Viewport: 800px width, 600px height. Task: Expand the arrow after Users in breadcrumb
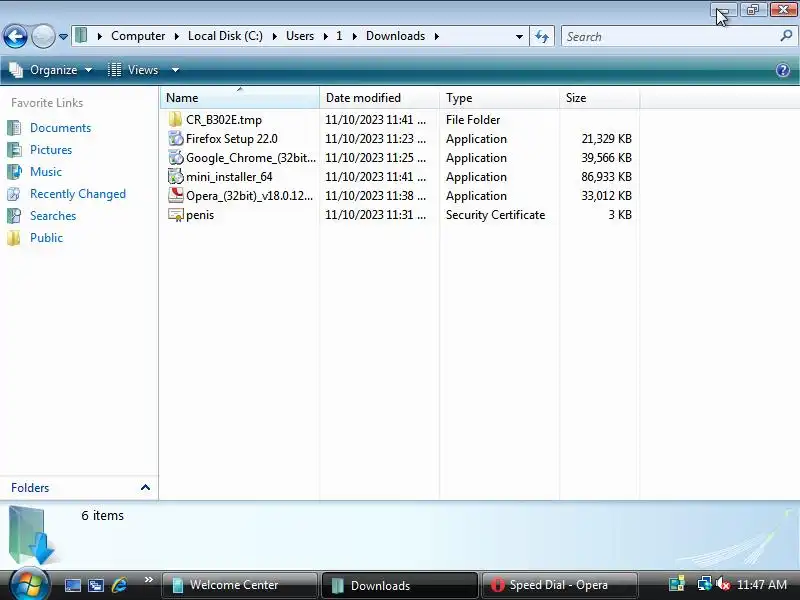tap(326, 36)
